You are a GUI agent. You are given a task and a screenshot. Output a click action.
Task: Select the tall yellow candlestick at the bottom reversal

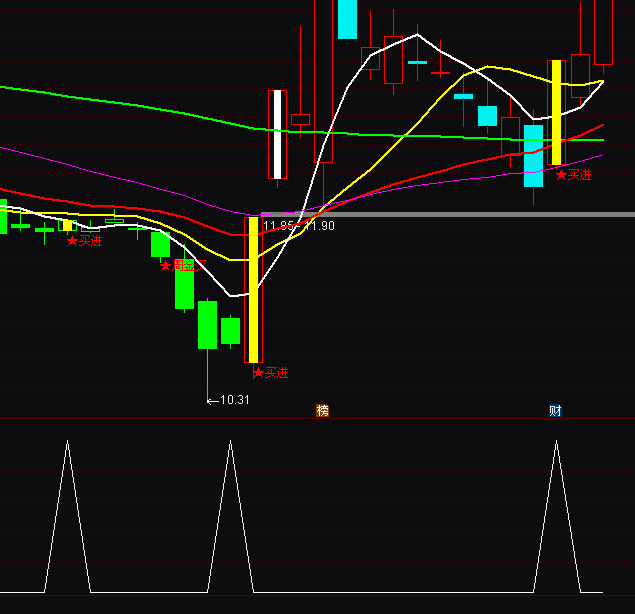pos(254,290)
